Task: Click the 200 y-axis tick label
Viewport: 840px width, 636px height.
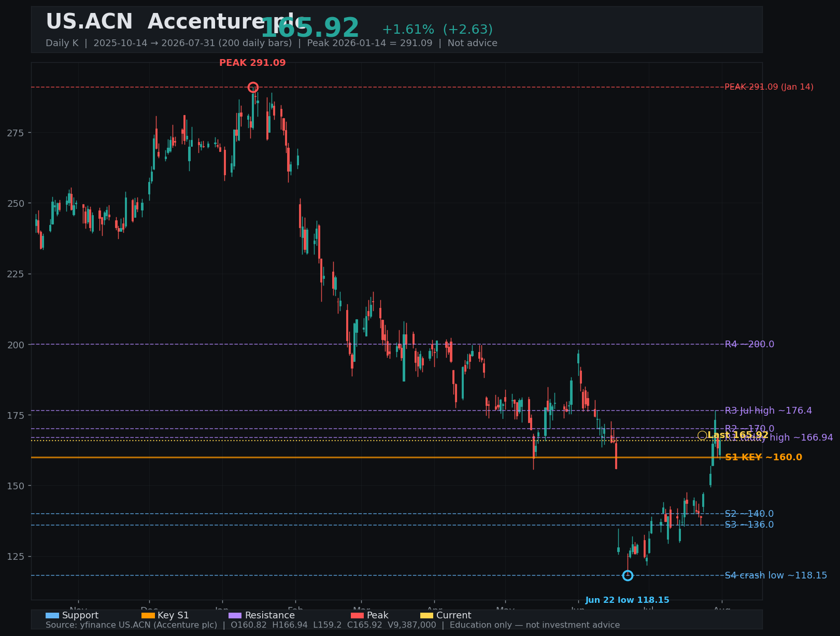Action: (16, 344)
